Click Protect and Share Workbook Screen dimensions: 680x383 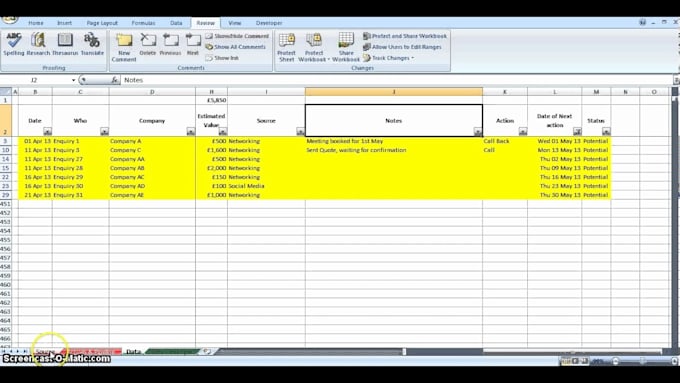tap(405, 36)
